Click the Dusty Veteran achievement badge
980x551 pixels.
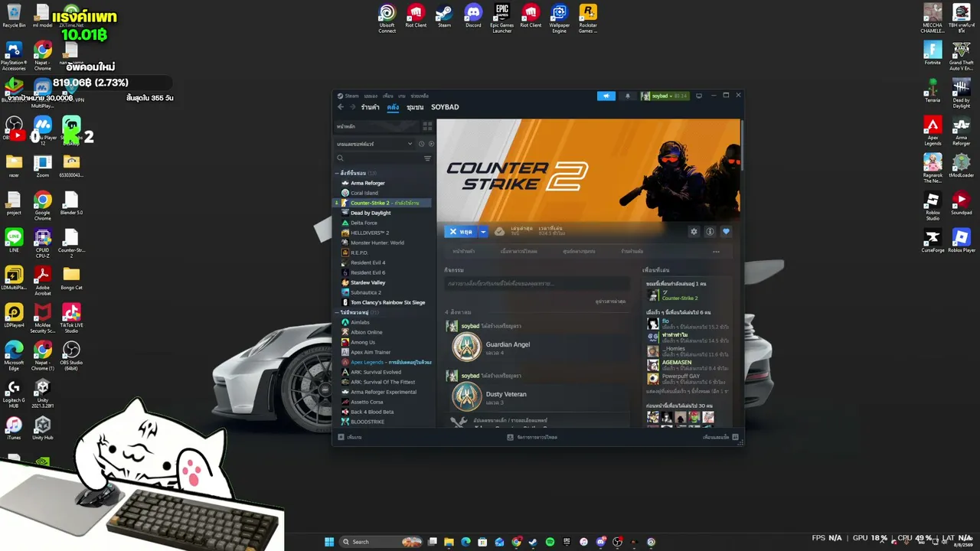click(466, 396)
